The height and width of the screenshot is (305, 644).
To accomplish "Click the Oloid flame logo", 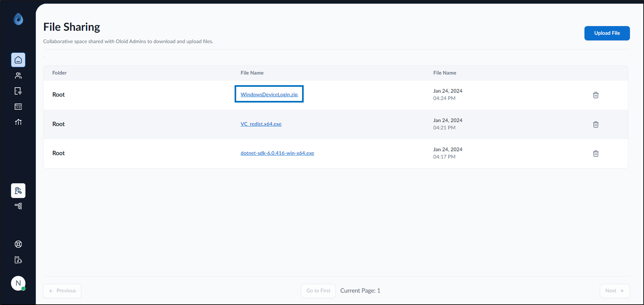I will pos(18,19).
